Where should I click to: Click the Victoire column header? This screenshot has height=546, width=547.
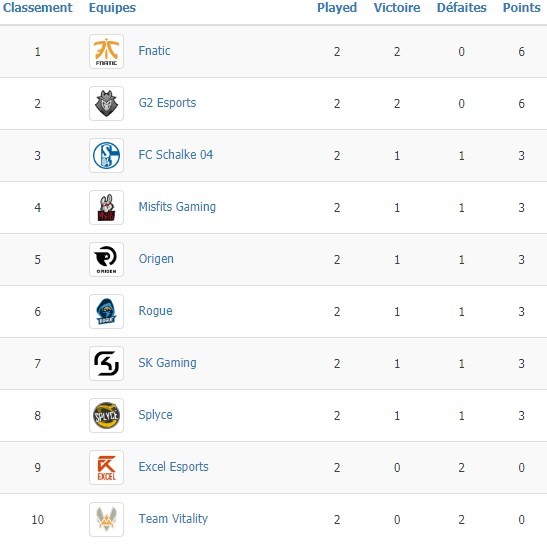tap(397, 8)
